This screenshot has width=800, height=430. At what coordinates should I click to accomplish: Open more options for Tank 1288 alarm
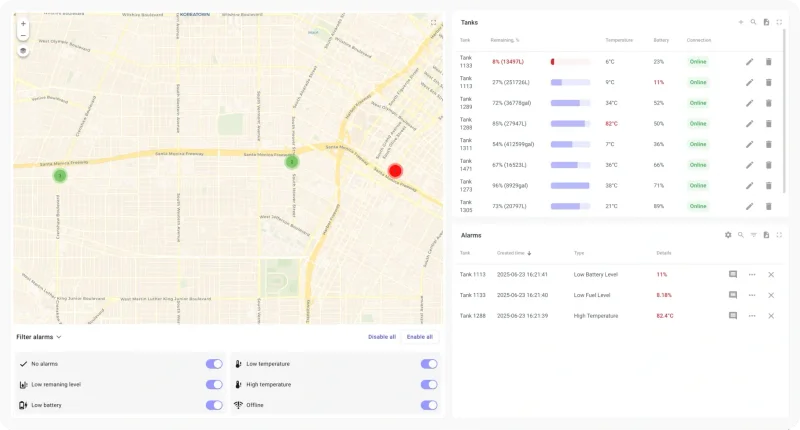click(x=752, y=316)
